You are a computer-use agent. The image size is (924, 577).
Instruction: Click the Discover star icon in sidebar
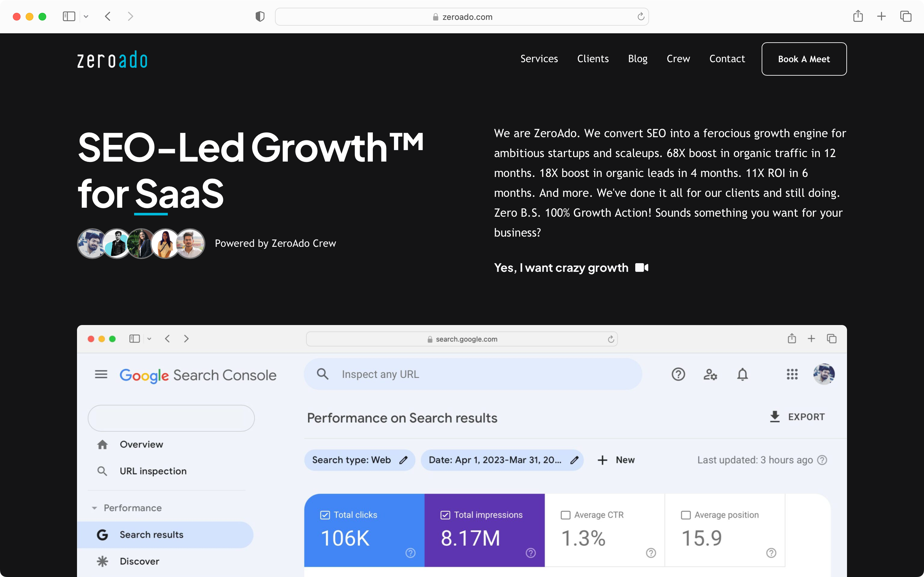tap(102, 560)
